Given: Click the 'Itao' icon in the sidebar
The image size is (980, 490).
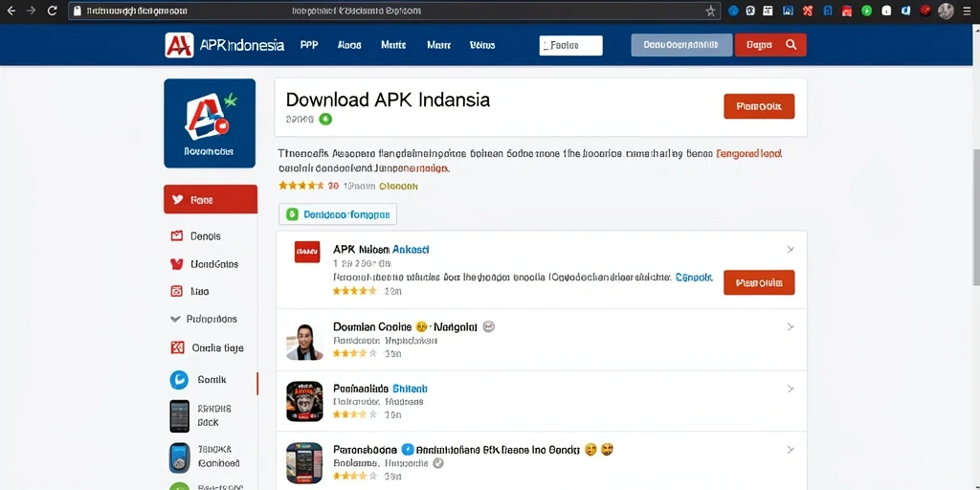Looking at the screenshot, I should 177,291.
